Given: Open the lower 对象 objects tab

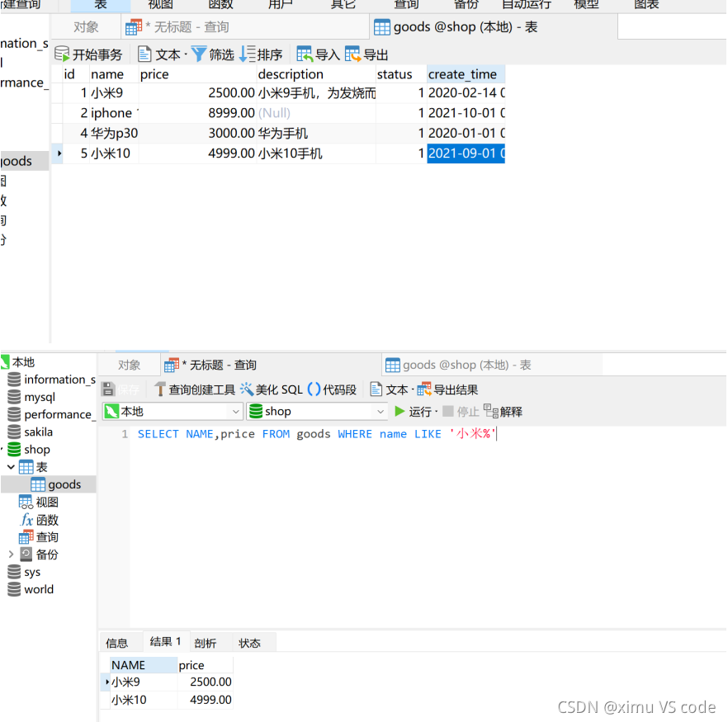Looking at the screenshot, I should [129, 365].
